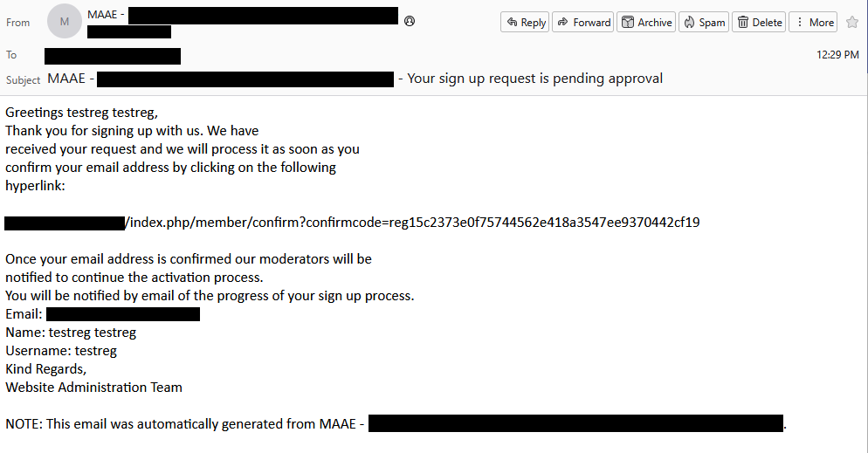Click the contact icon beside sender address

(410, 21)
